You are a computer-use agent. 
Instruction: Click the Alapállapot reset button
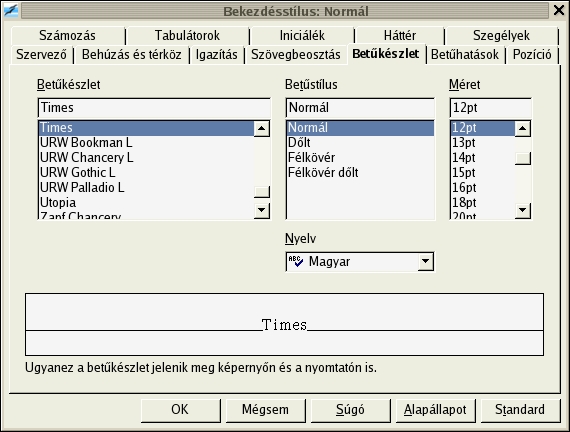[435, 410]
